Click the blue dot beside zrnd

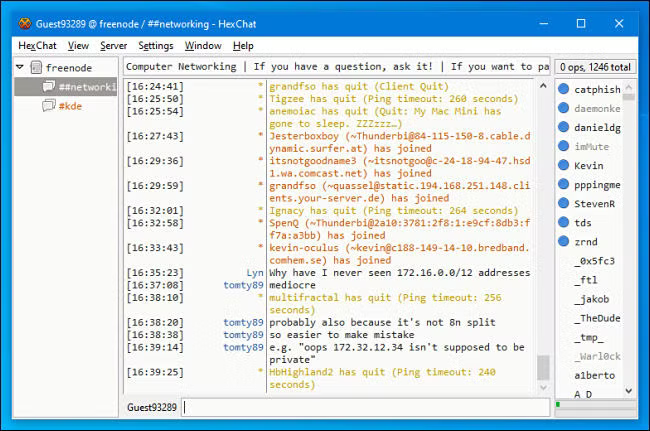click(x=563, y=241)
